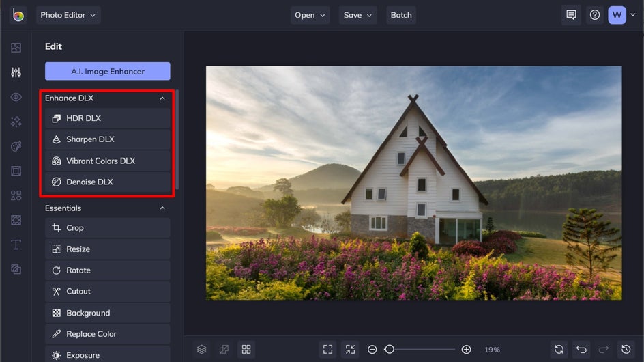Screen dimensions: 644x362
Task: Toggle the compare original icon
Action: click(x=224, y=349)
